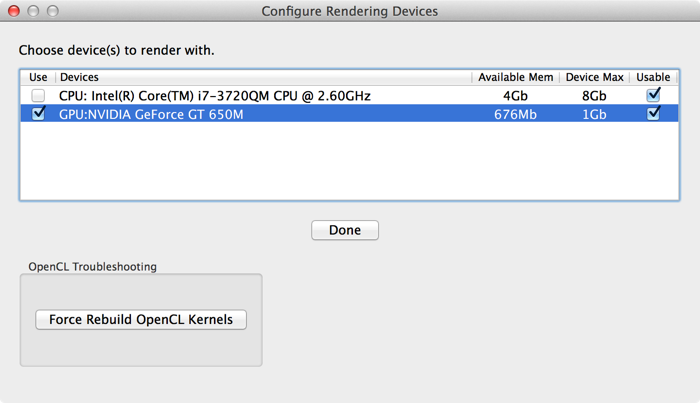Click the Done button

point(345,230)
